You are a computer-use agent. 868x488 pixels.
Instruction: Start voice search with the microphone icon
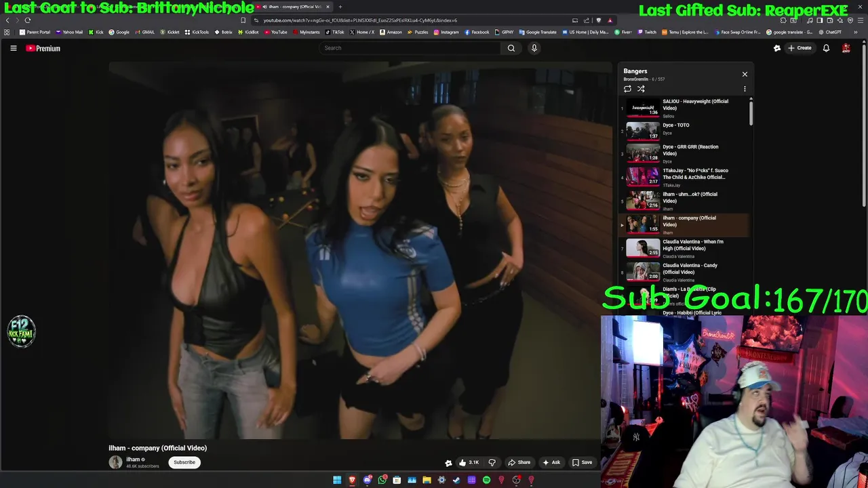click(x=534, y=48)
